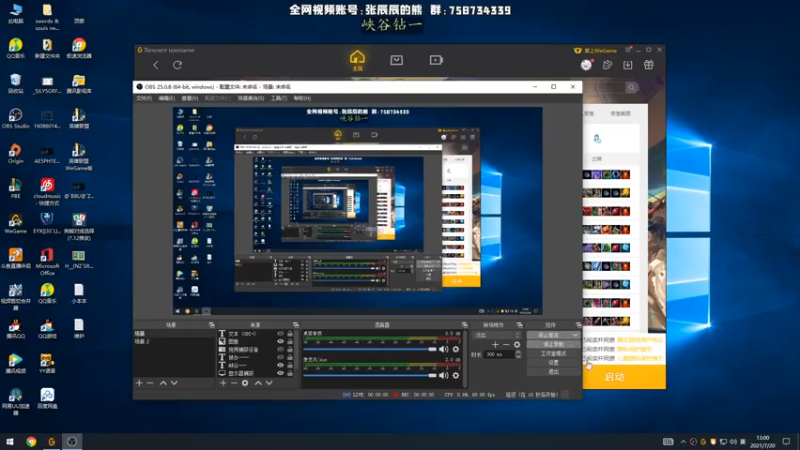
Task: Move scene up with Scenes panel up arrow
Action: pos(163,383)
